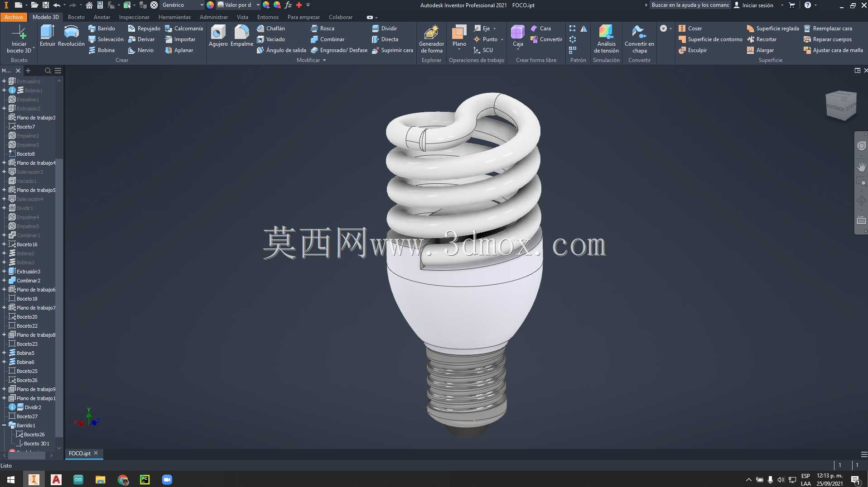This screenshot has width=868, height=487.
Task: Open File Explorer from the taskbar
Action: (x=100, y=479)
